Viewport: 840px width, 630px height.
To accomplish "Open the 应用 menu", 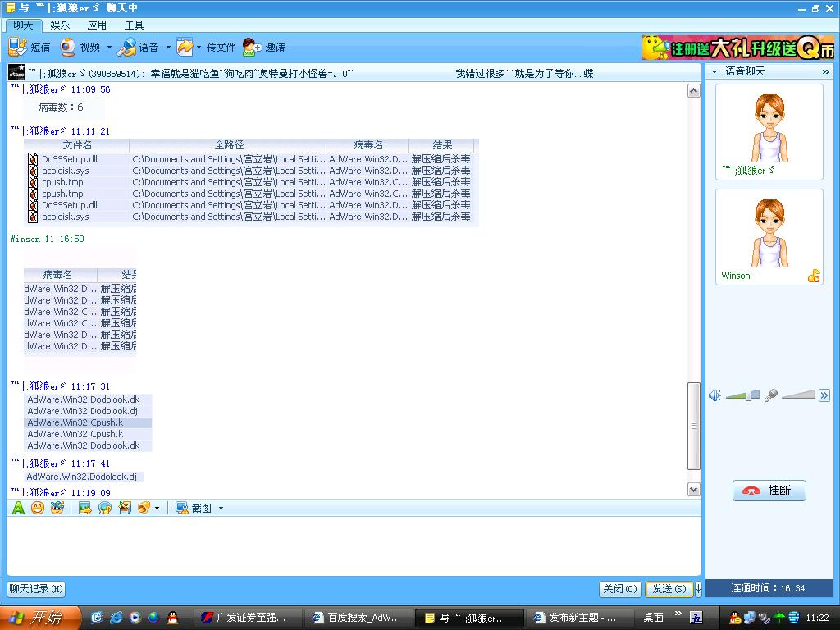I will coord(97,25).
